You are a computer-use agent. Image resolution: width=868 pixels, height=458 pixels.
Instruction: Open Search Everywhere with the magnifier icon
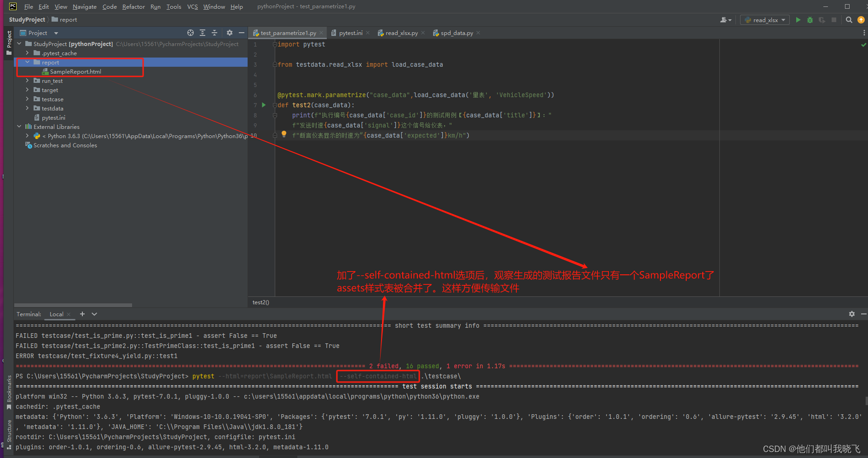click(849, 20)
